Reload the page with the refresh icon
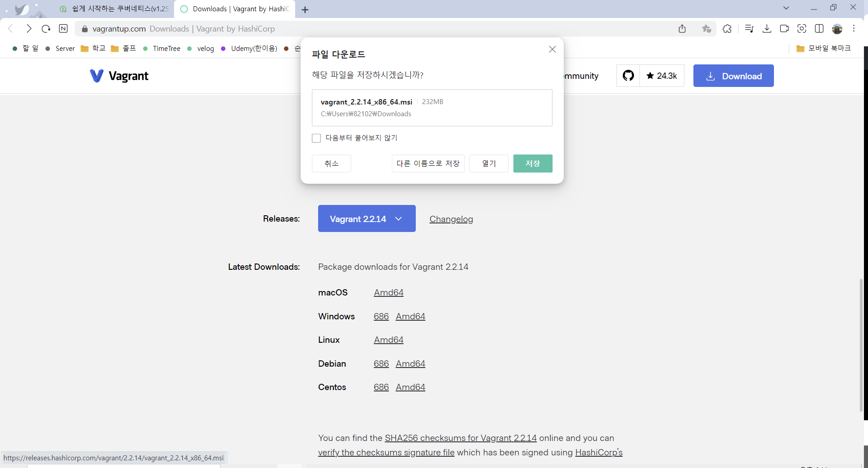Image resolution: width=868 pixels, height=468 pixels. (x=46, y=29)
